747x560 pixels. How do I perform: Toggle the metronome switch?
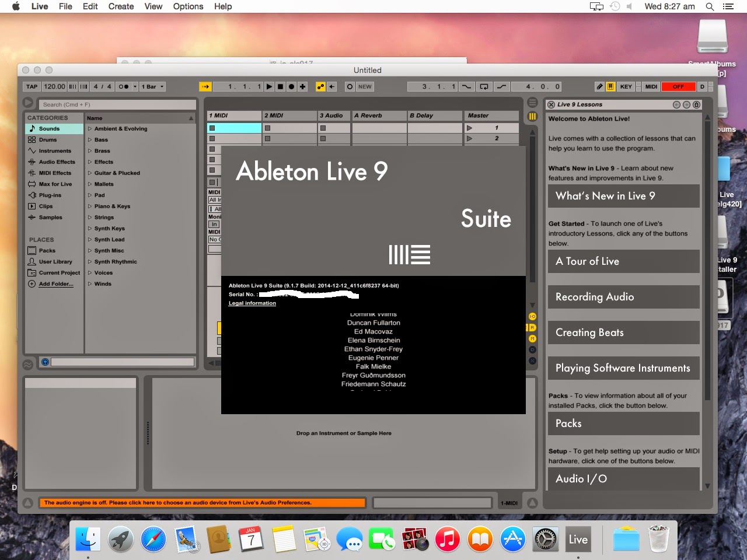[123, 86]
